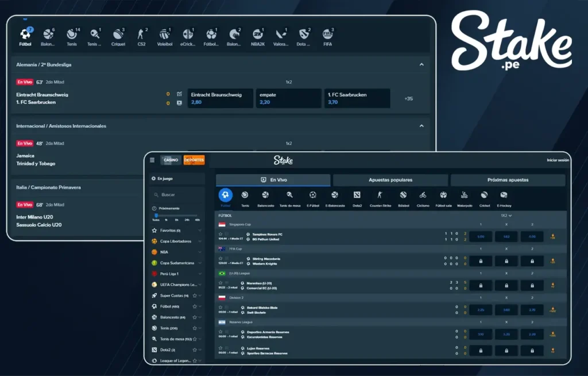Click the Iniciar sesión link

pyautogui.click(x=558, y=160)
